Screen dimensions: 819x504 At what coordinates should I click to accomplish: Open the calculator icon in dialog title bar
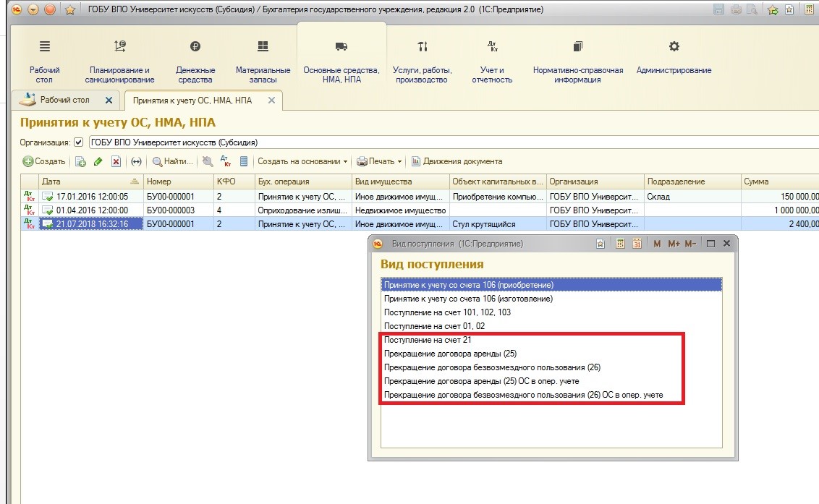pos(621,244)
